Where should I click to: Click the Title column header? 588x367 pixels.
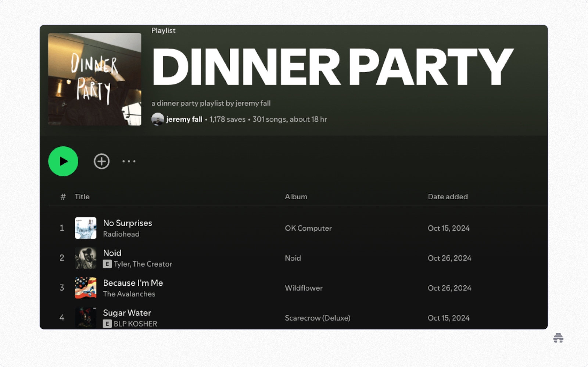(82, 197)
